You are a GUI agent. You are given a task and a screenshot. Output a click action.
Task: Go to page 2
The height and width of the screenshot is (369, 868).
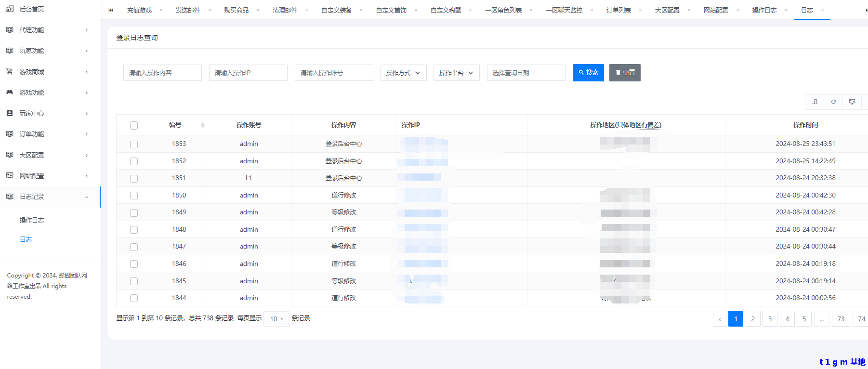click(x=753, y=319)
